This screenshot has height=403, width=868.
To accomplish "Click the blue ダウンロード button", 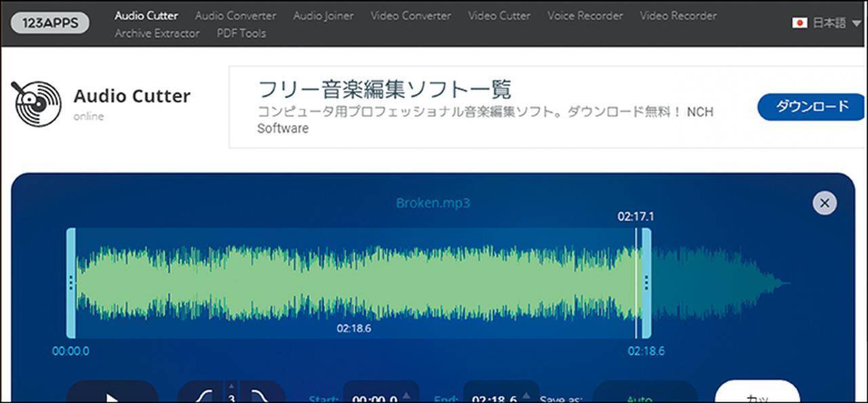I will pyautogui.click(x=811, y=107).
